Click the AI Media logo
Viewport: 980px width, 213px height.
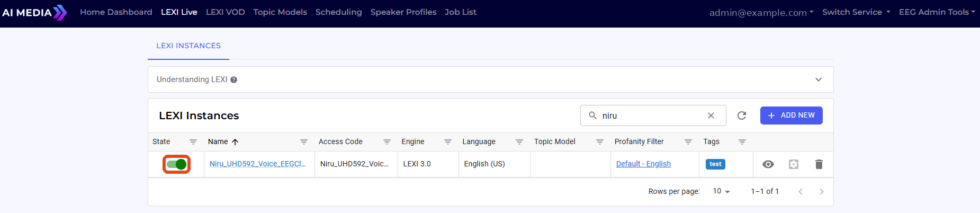34,12
